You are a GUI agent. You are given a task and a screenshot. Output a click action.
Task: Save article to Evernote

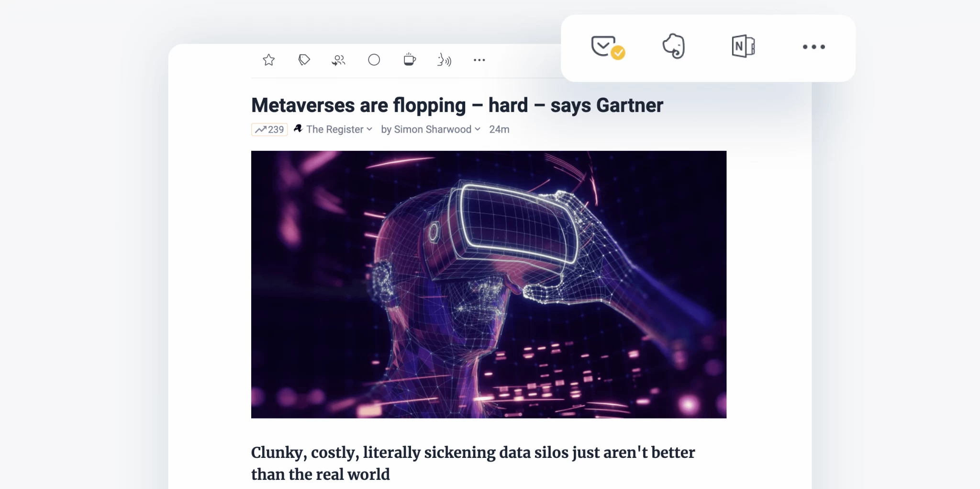674,46
